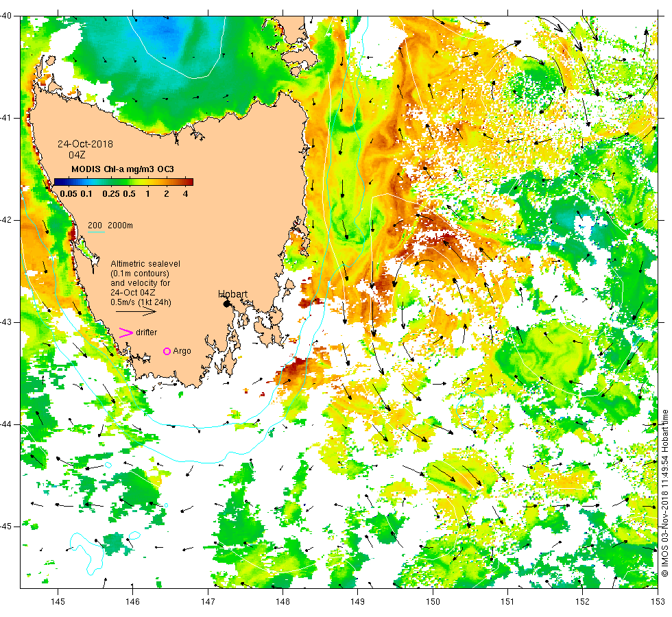The height and width of the screenshot is (617, 672).
Task: Click the '200 2000m' depth label
Action: point(110,226)
